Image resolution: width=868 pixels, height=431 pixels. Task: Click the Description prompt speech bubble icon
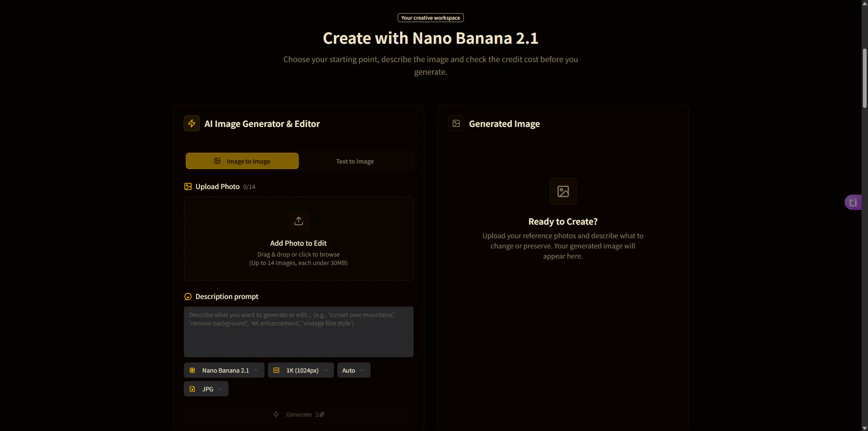188,297
